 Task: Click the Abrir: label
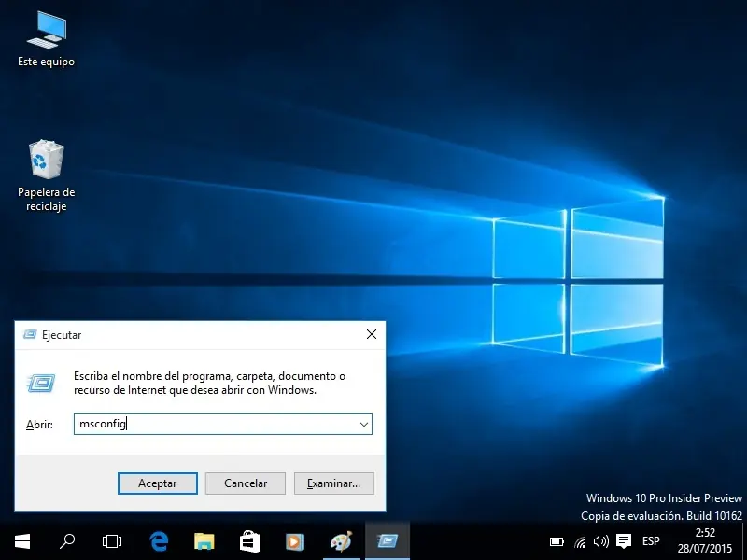[x=39, y=425]
